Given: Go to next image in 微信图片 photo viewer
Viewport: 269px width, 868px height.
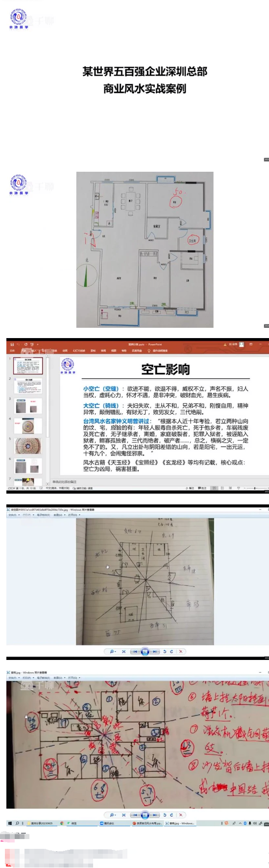Looking at the screenshot, I should [155, 652].
